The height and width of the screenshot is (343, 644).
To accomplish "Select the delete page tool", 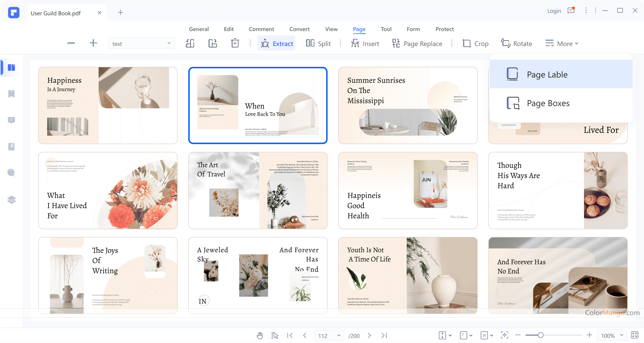I will (x=235, y=43).
